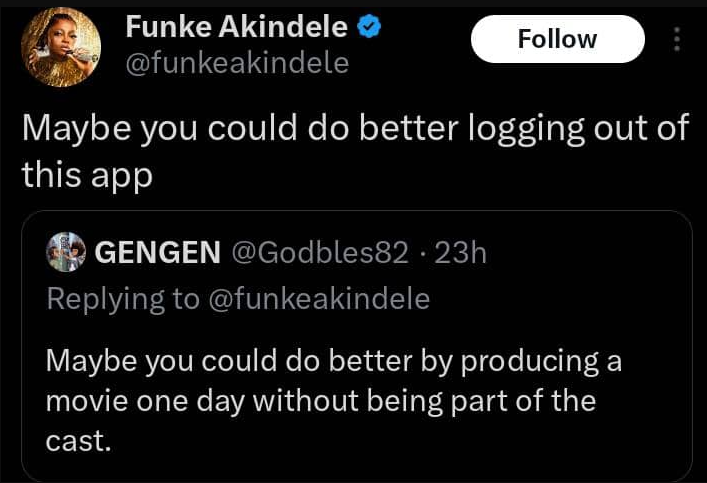Screen dimensions: 707x483
Task: Visit the @Godbles82 handle
Action: 320,253
